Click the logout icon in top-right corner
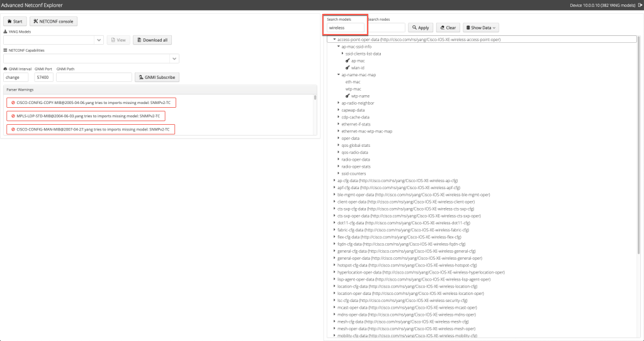This screenshot has width=644, height=341. [640, 5]
